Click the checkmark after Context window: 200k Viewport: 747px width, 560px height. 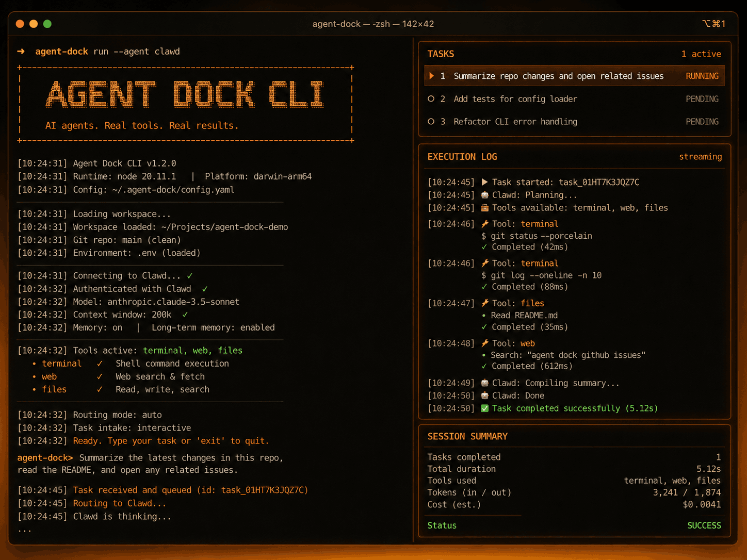pyautogui.click(x=185, y=315)
